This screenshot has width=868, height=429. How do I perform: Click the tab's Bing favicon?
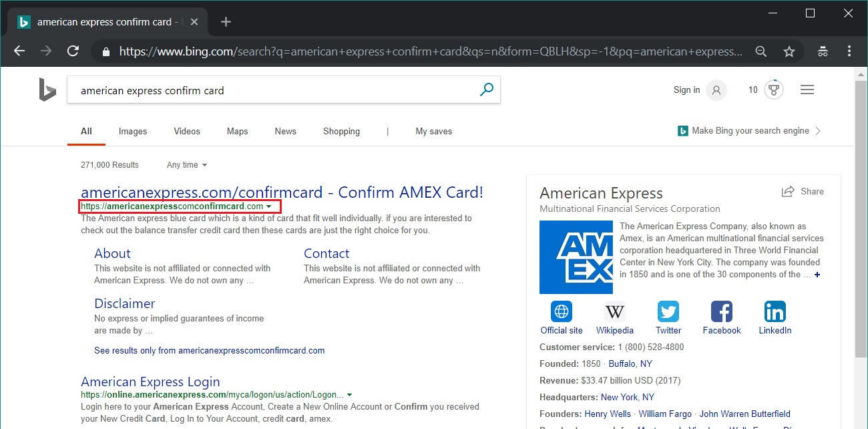pos(24,22)
